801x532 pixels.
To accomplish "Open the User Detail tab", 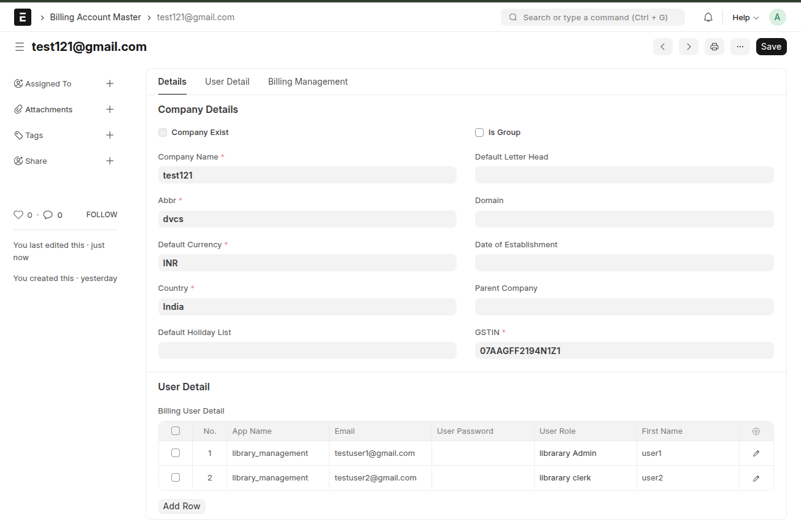I will point(227,82).
